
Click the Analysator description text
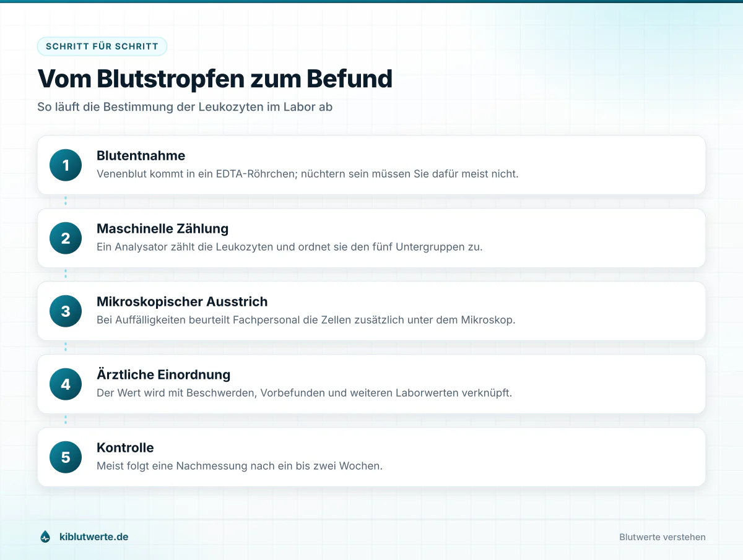coord(290,247)
